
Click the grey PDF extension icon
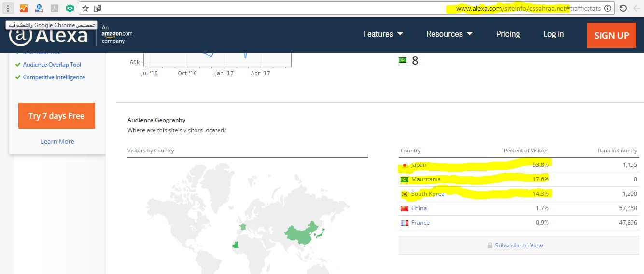(55, 8)
